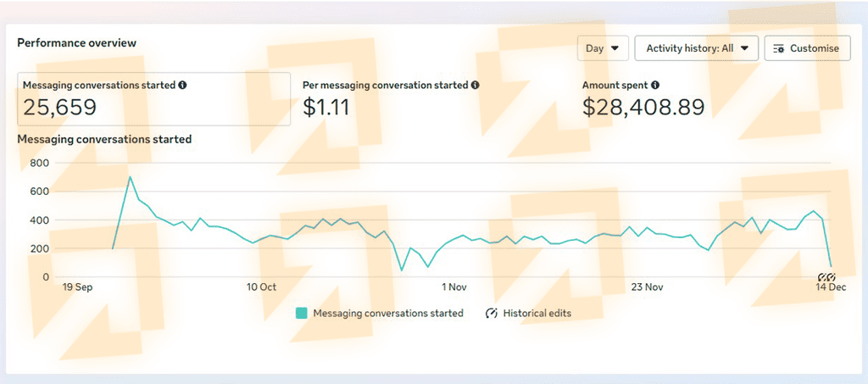Click the 10 Oct date label on axis
This screenshot has width=868, height=384.
tap(261, 287)
